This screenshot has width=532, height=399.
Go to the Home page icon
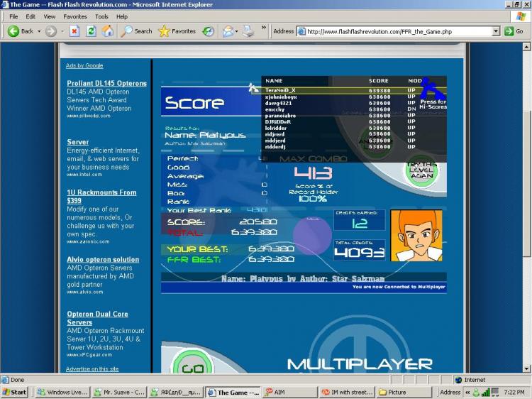tap(108, 31)
